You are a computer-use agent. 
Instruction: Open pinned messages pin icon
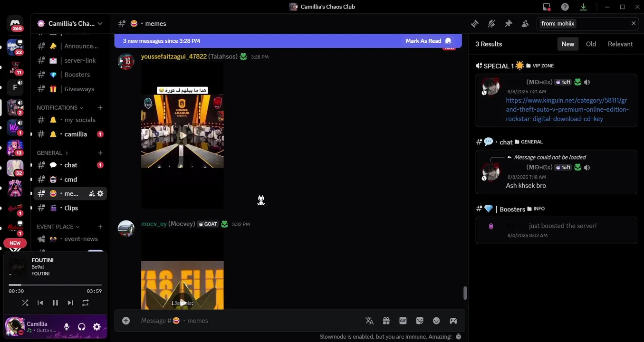pyautogui.click(x=508, y=23)
